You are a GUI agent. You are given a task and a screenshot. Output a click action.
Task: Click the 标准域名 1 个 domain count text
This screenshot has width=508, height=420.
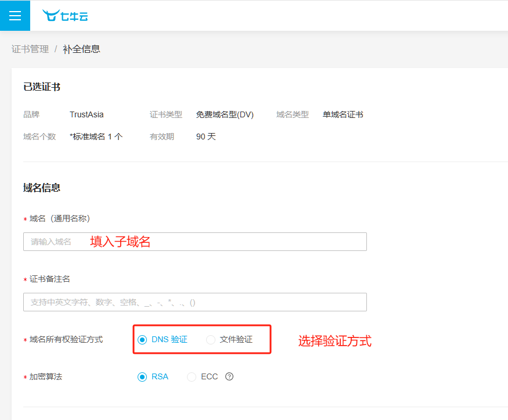point(96,137)
